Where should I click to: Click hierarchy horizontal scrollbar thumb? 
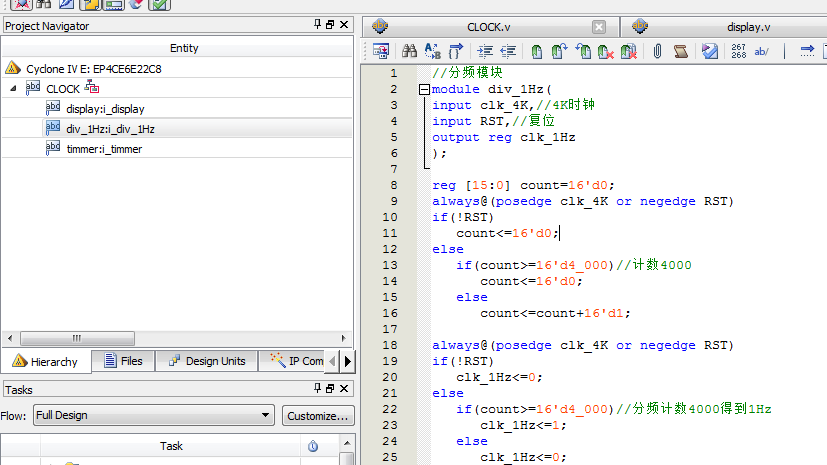(77, 338)
